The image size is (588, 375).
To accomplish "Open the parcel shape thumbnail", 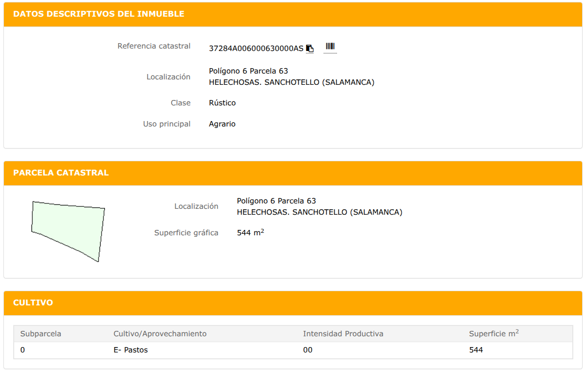I will tap(68, 231).
